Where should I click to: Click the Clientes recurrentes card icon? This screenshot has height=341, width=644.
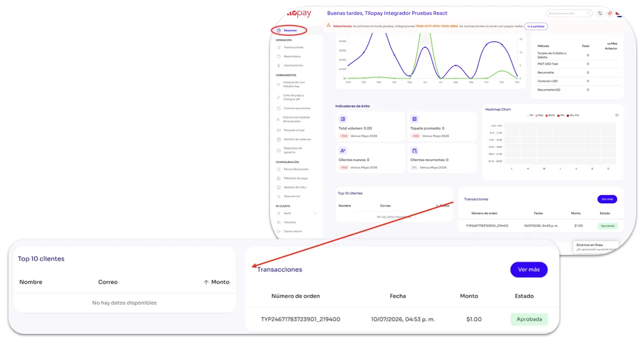click(414, 151)
